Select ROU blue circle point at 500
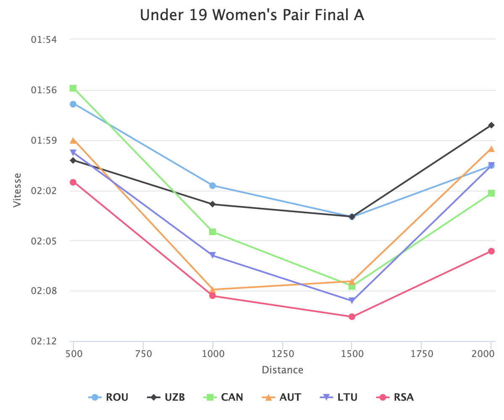Viewport: 504px width, 420px height. [73, 104]
